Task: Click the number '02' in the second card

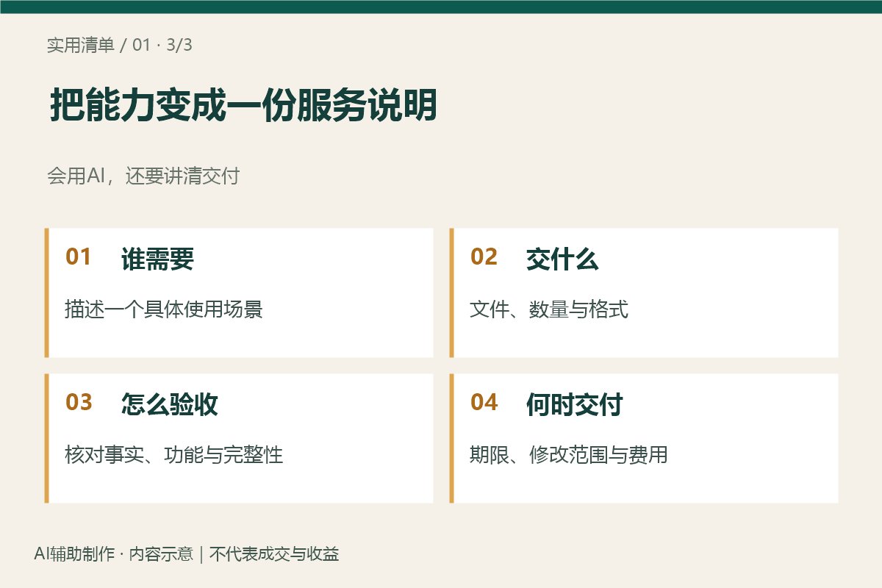Action: point(484,257)
